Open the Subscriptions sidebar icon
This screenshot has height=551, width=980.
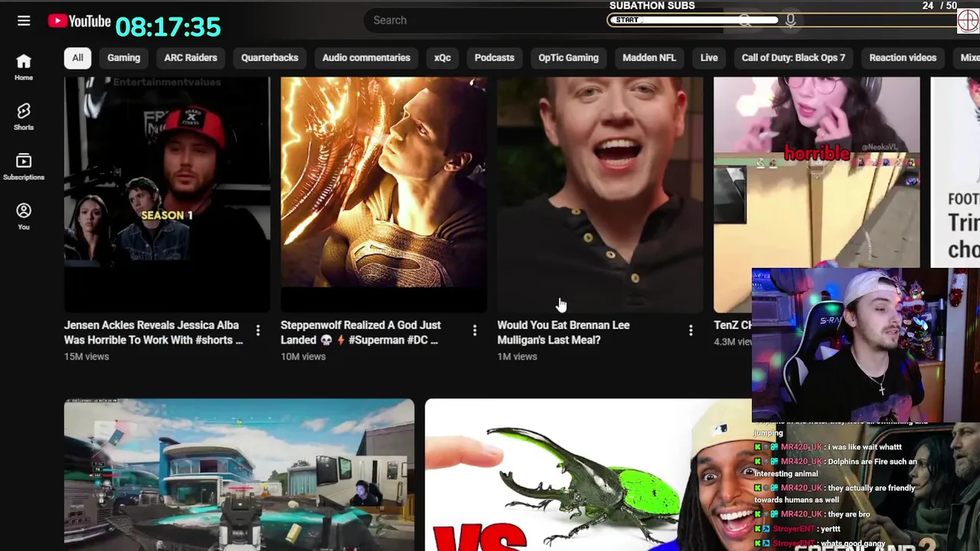pos(24,167)
